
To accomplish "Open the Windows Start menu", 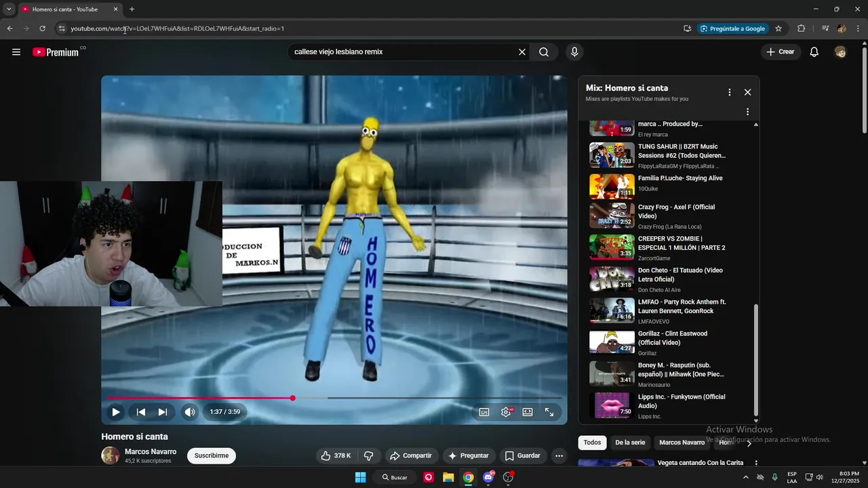I will click(x=360, y=477).
